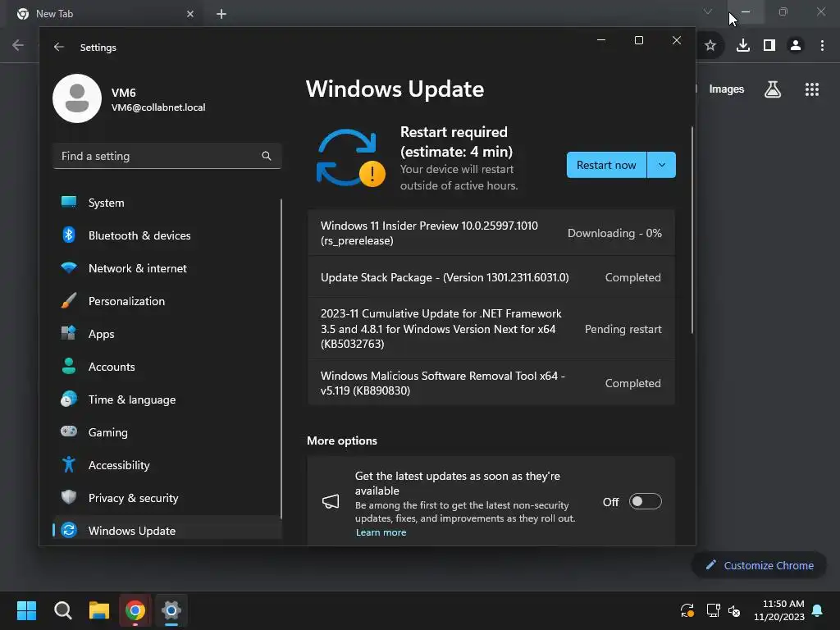Click the Bluetooth icon in sidebar
The image size is (840, 630).
[x=69, y=235]
